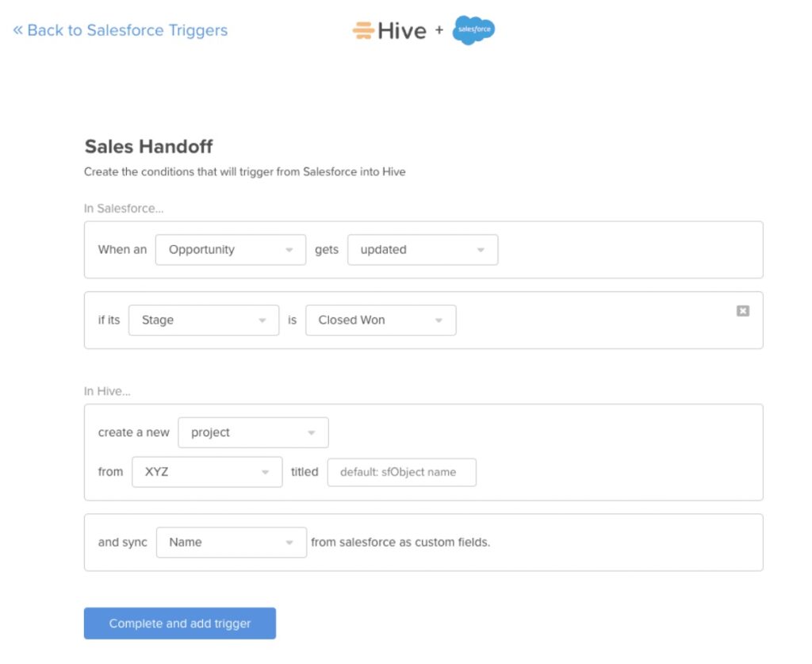Click the Salesforce cloud logo

pyautogui.click(x=473, y=30)
